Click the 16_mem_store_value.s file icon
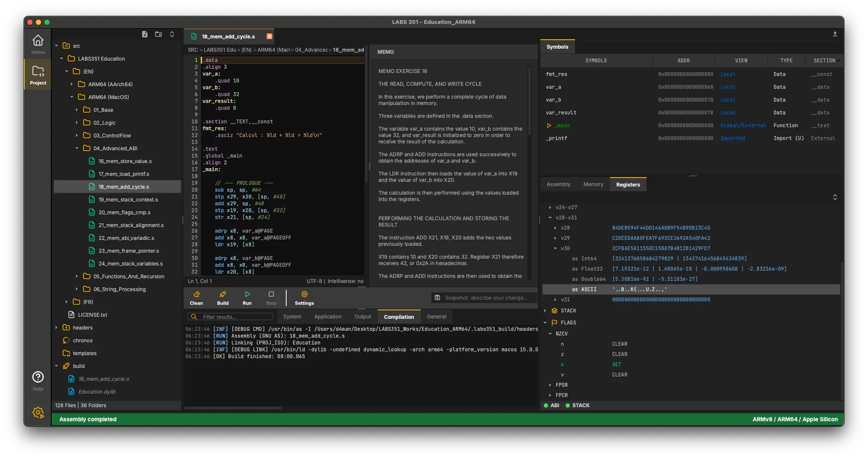868x458 pixels. (x=92, y=161)
